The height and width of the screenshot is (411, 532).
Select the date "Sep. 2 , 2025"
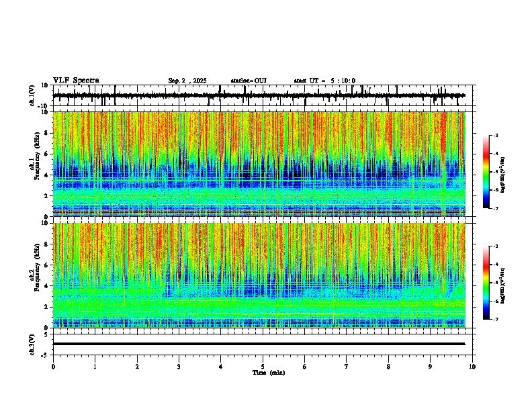(187, 81)
